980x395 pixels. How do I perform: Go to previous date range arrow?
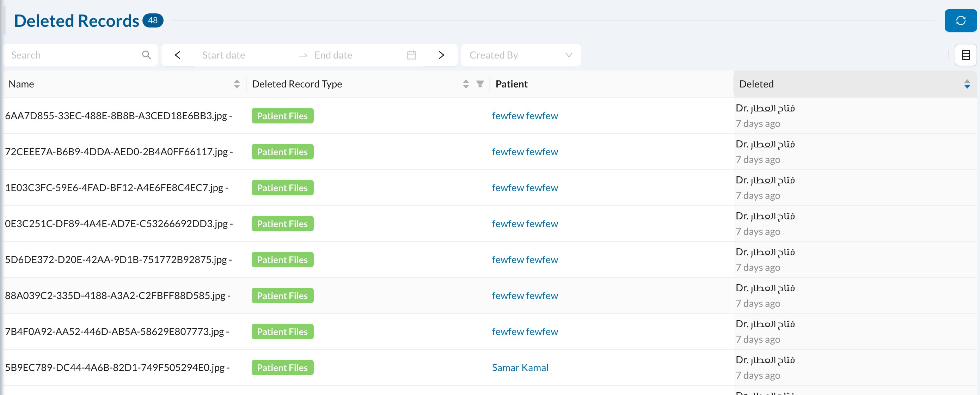[178, 55]
